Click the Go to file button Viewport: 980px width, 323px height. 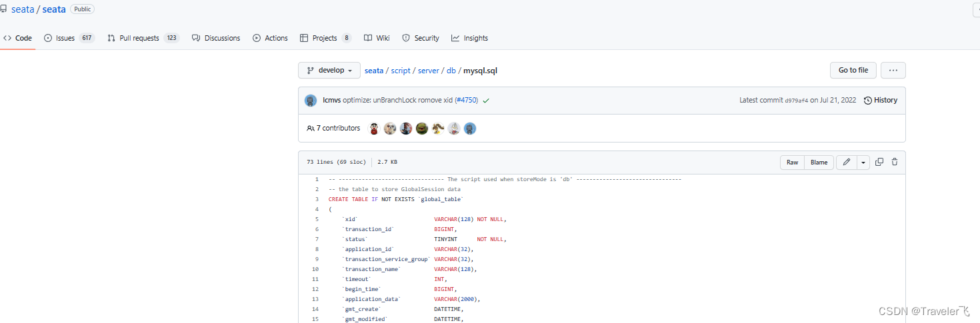pos(853,70)
